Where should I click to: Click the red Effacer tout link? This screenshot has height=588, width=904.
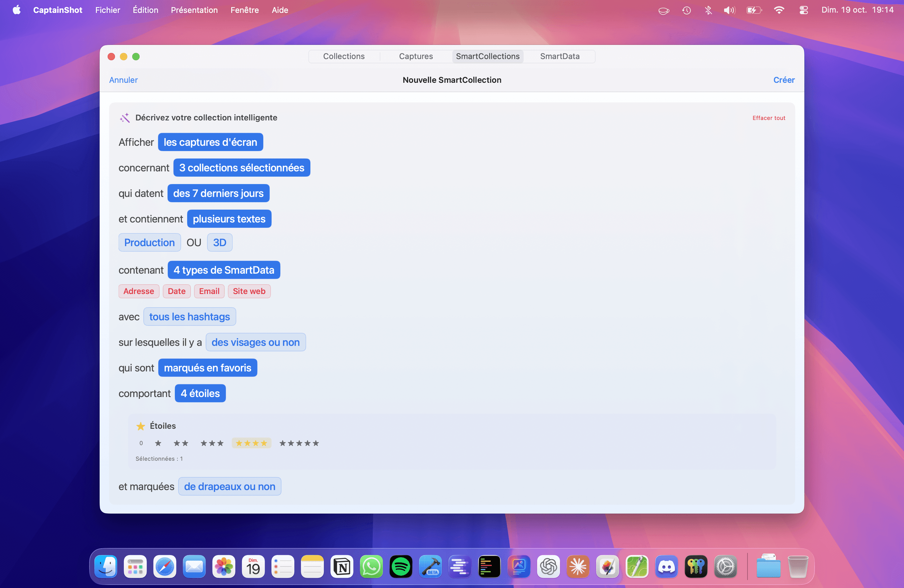(768, 118)
